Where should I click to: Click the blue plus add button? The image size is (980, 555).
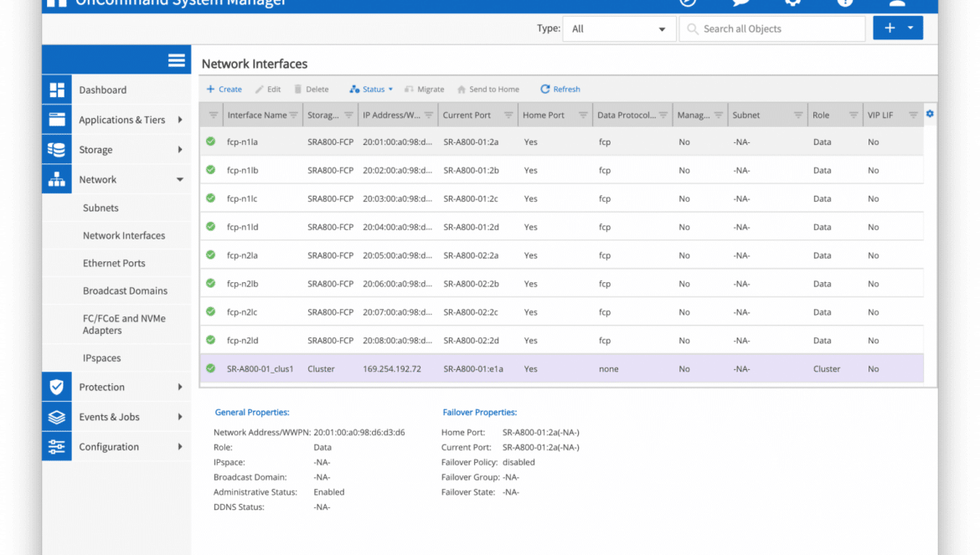coord(890,28)
